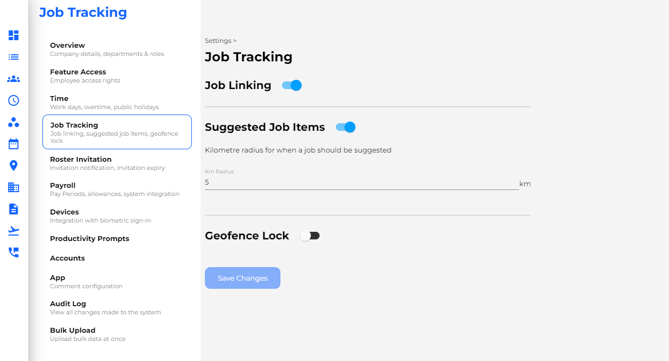Open the dashboard grid icon in sidebar

14,35
